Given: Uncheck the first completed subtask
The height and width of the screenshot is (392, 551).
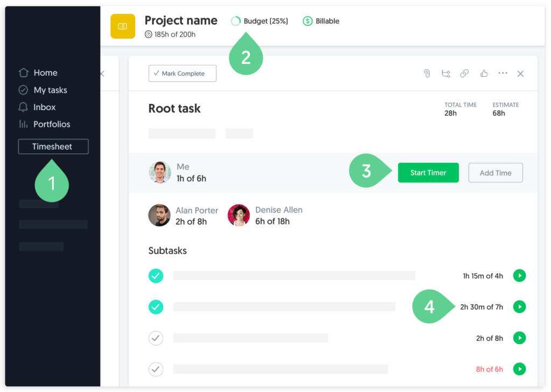Looking at the screenshot, I should click(x=156, y=276).
